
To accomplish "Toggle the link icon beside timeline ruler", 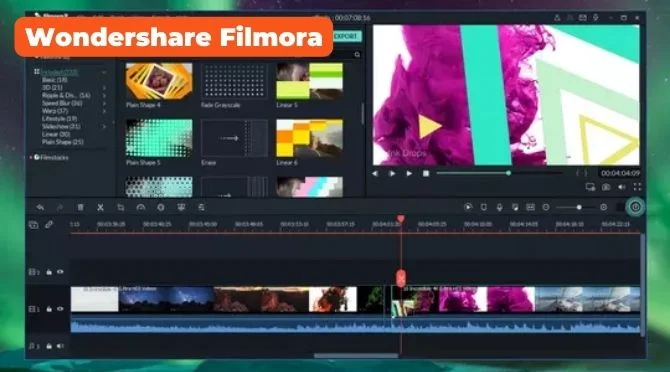I will coord(49,224).
